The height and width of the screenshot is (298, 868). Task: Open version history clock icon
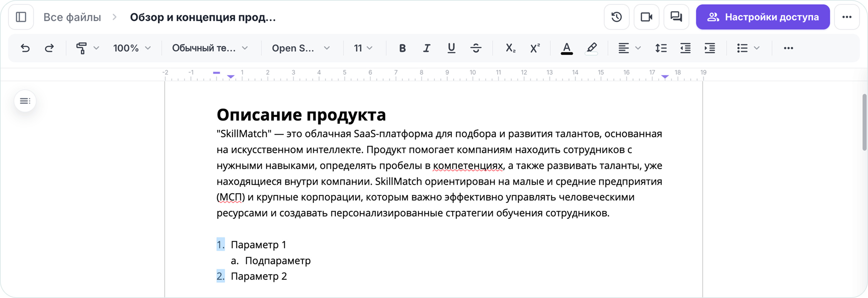point(616,17)
